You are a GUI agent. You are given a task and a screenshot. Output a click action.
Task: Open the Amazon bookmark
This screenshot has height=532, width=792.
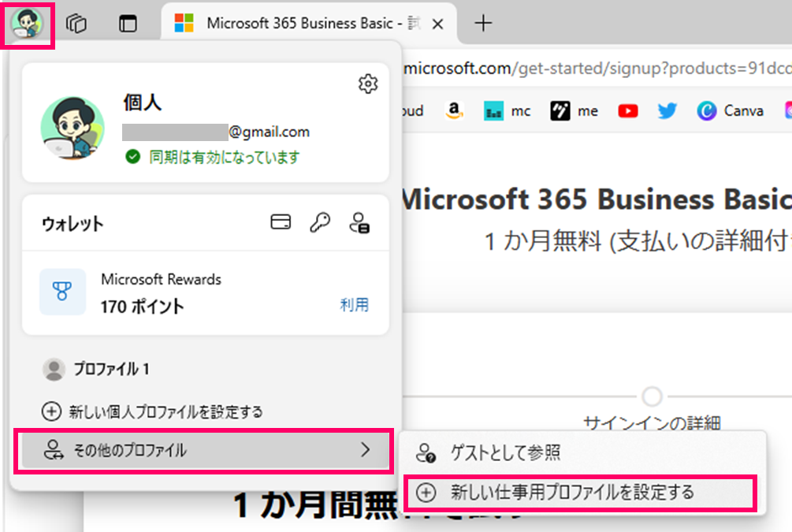(454, 110)
